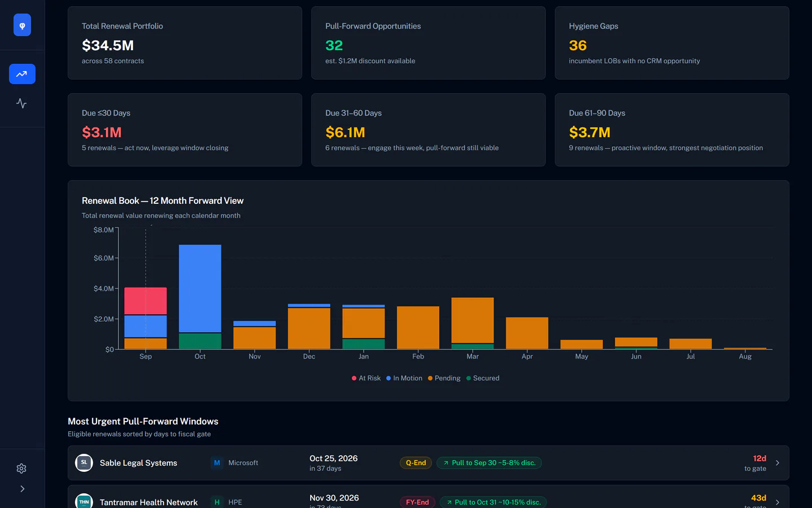Click the Pull to Oct 31 discount pill

tap(493, 502)
